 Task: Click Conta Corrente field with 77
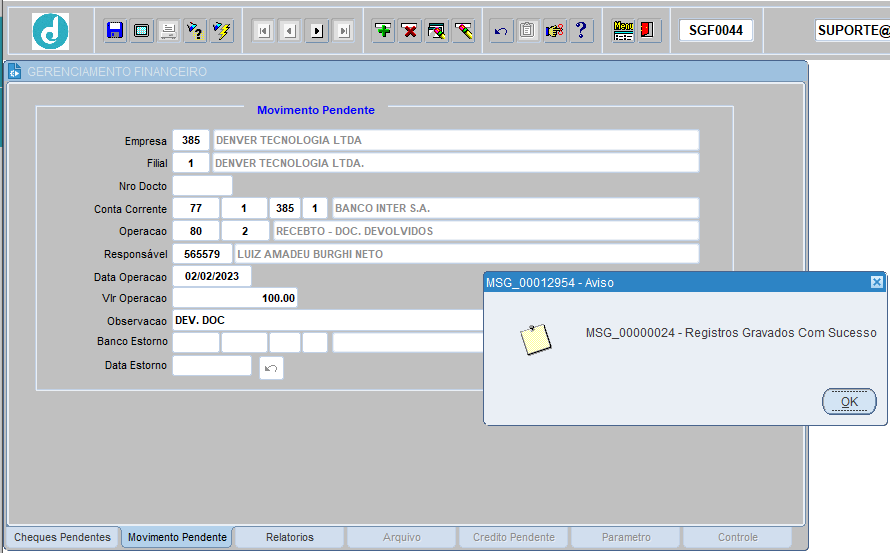click(x=196, y=208)
